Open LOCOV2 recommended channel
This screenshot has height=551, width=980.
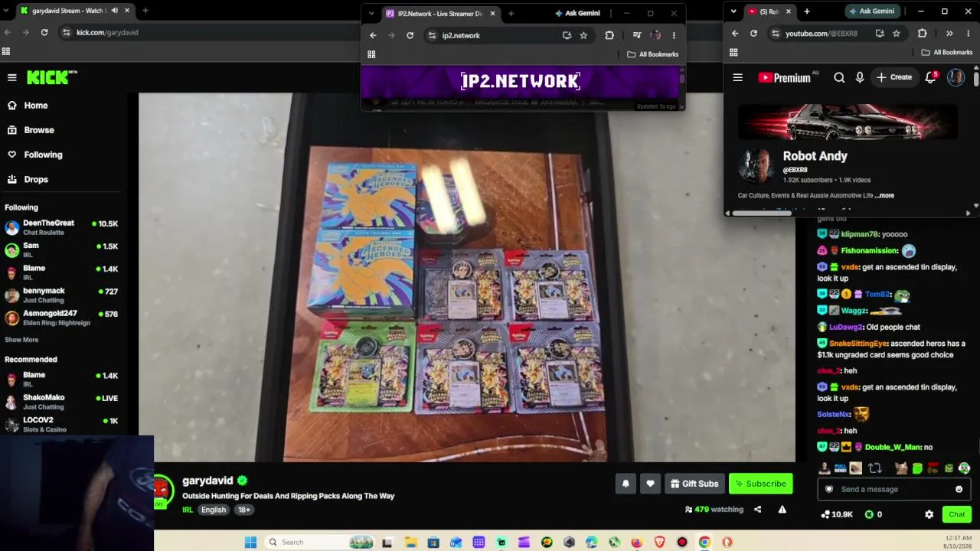[61, 424]
